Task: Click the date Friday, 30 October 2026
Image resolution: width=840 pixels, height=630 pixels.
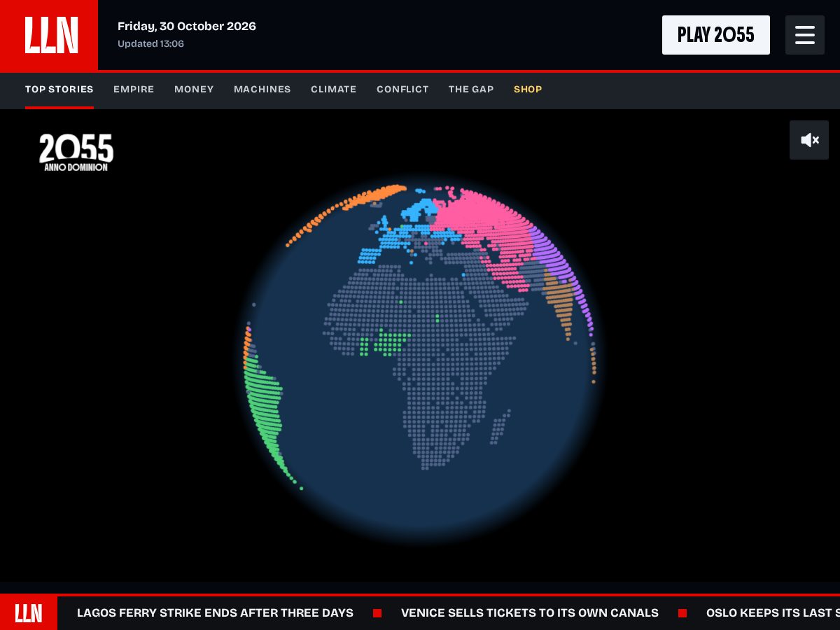Action: pyautogui.click(x=187, y=27)
